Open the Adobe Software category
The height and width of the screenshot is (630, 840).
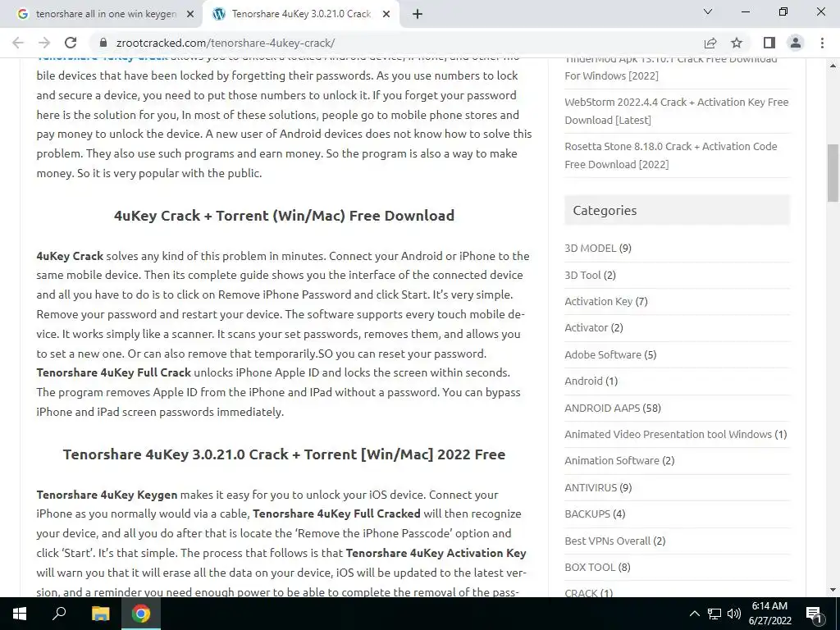[x=603, y=354]
